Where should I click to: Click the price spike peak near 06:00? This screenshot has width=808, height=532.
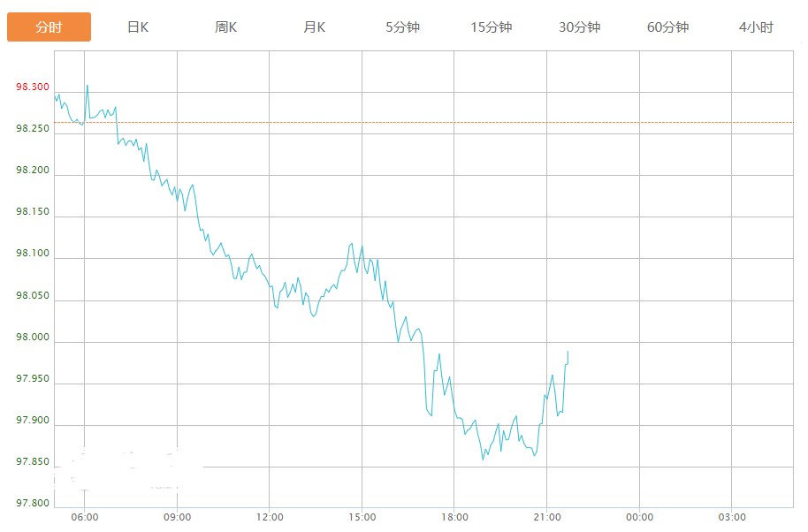[x=87, y=86]
